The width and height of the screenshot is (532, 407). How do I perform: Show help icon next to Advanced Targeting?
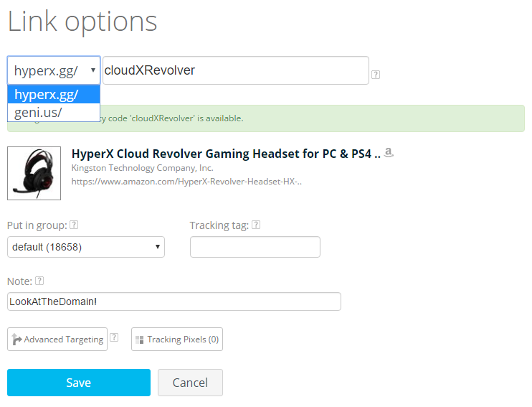tap(114, 337)
